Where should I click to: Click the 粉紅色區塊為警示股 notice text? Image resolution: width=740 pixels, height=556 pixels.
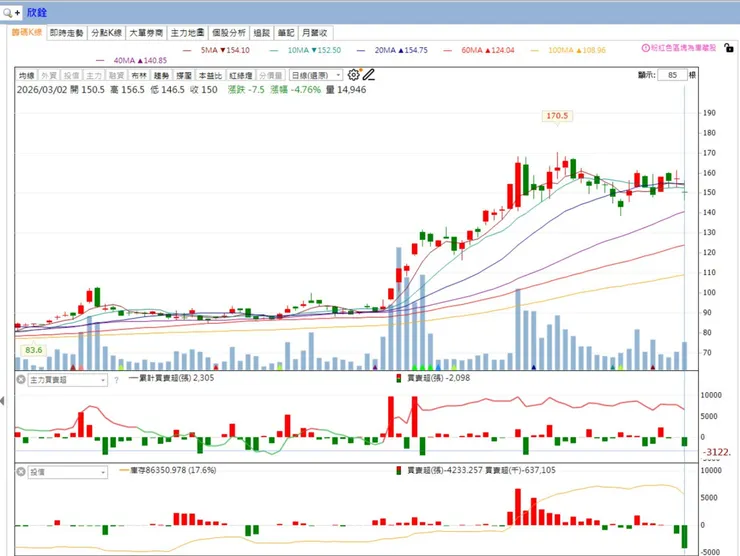683,48
